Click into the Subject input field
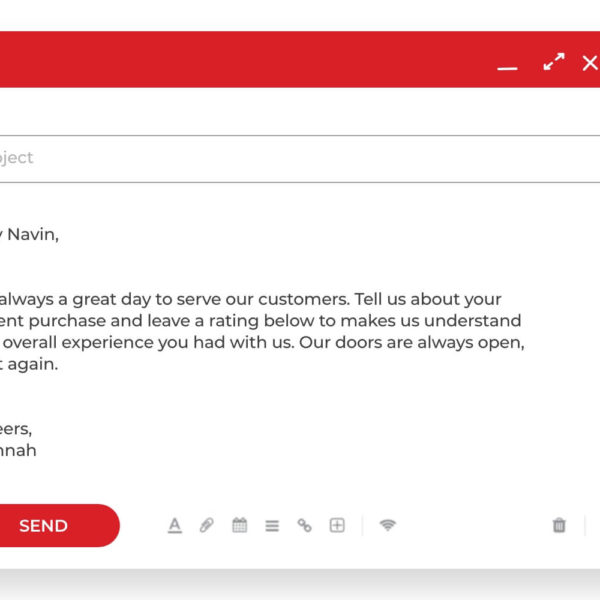Viewport: 600px width, 600px height. [x=300, y=158]
